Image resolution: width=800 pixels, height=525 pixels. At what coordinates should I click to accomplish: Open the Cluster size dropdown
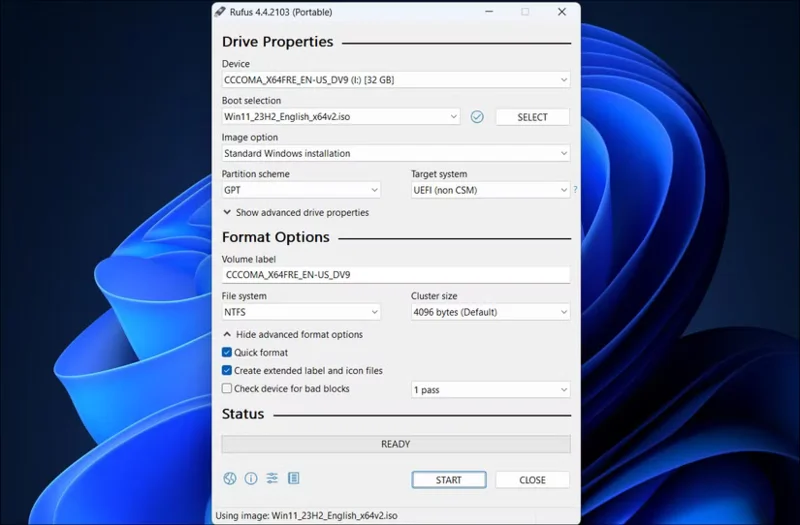(490, 312)
